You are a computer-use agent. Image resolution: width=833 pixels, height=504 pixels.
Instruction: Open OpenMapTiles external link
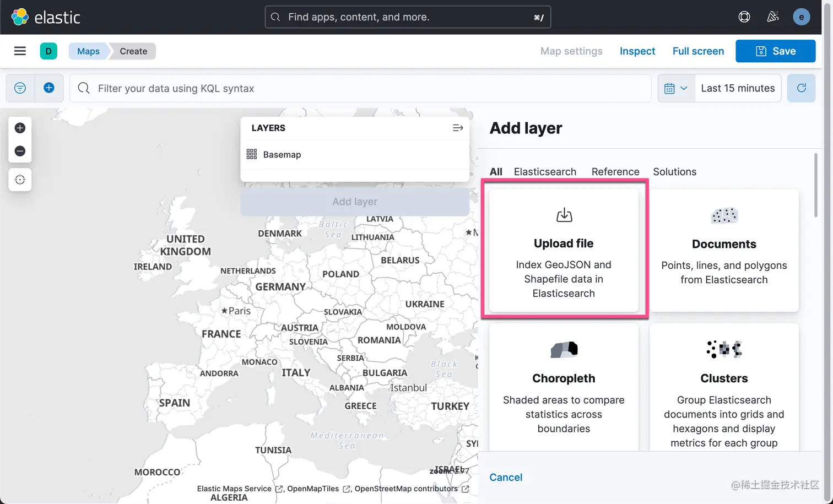[x=318, y=489]
